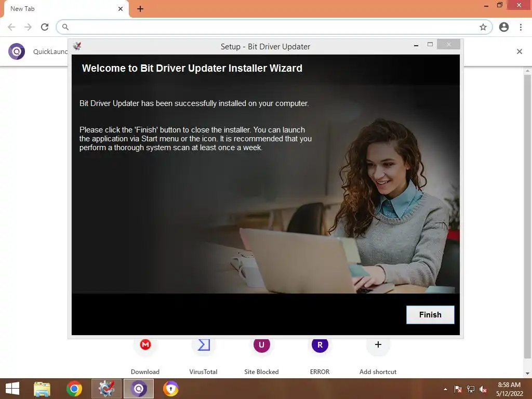Go back in the Chrome browser
532x399 pixels.
click(x=11, y=27)
